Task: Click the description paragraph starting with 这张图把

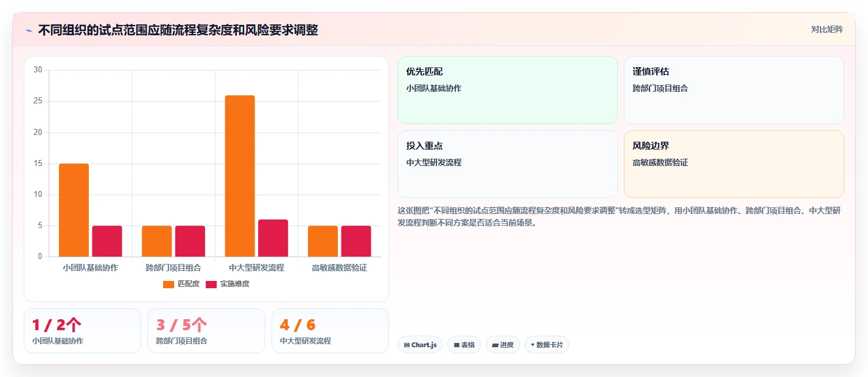Action: (619, 216)
